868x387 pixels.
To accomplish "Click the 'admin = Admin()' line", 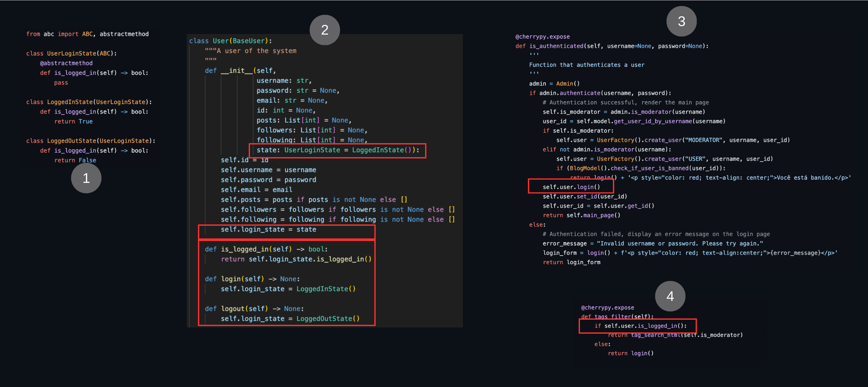I will (x=554, y=83).
